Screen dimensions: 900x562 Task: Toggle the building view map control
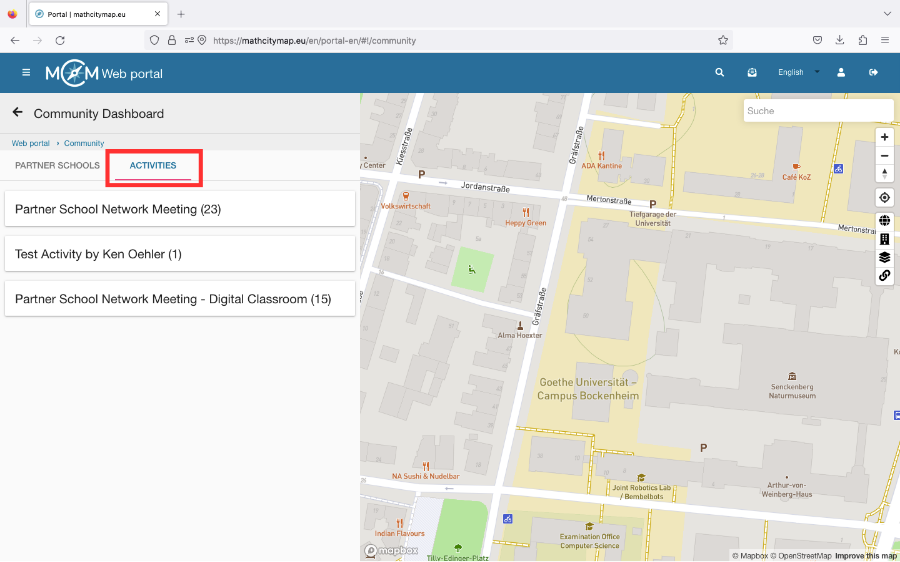pos(884,239)
